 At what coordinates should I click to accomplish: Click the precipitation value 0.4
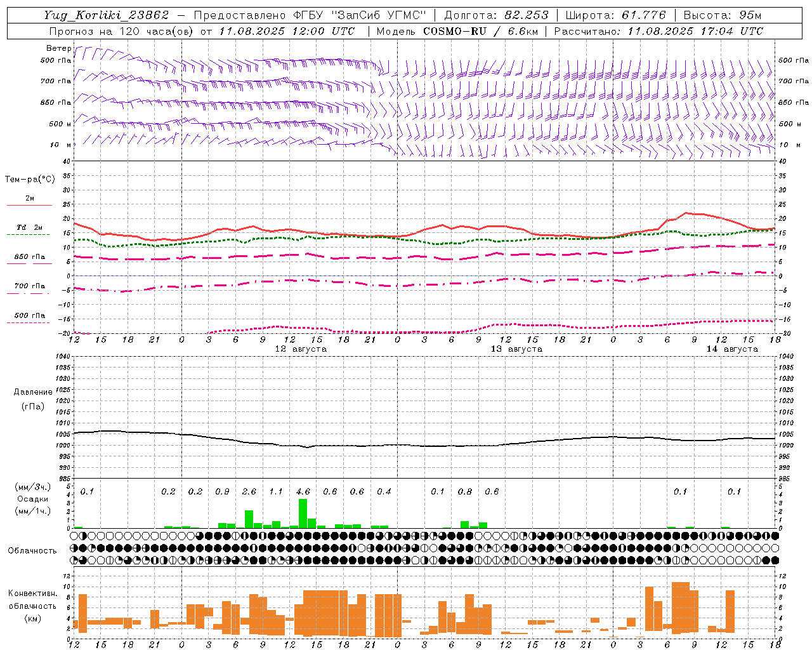tap(384, 492)
